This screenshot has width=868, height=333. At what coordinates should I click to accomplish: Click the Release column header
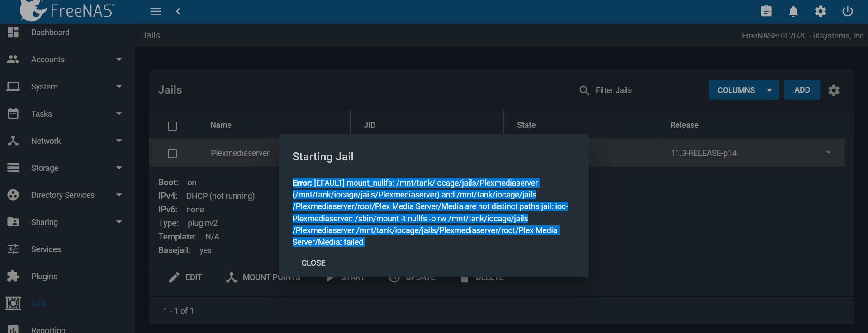(684, 125)
